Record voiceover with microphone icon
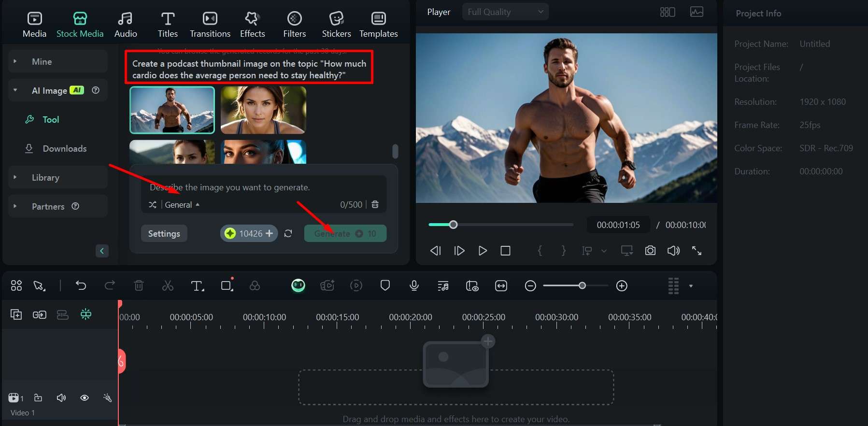868x426 pixels. pos(414,286)
